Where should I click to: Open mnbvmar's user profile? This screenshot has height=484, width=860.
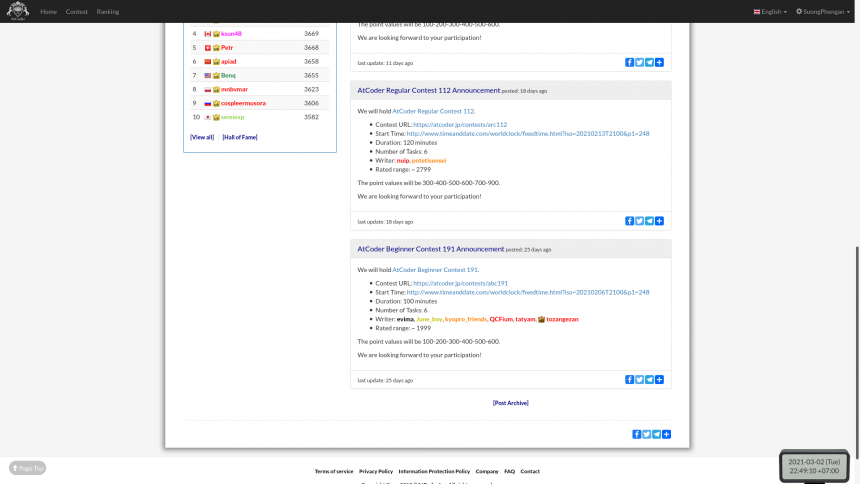(234, 89)
